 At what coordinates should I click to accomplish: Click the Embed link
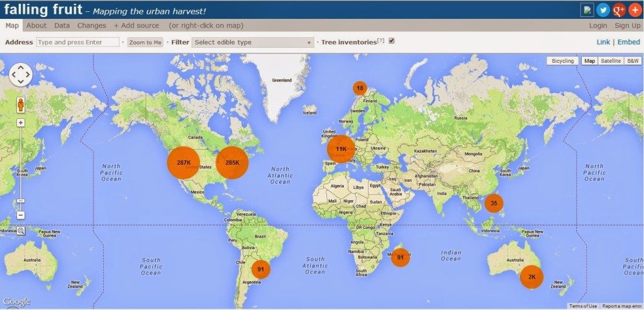628,42
